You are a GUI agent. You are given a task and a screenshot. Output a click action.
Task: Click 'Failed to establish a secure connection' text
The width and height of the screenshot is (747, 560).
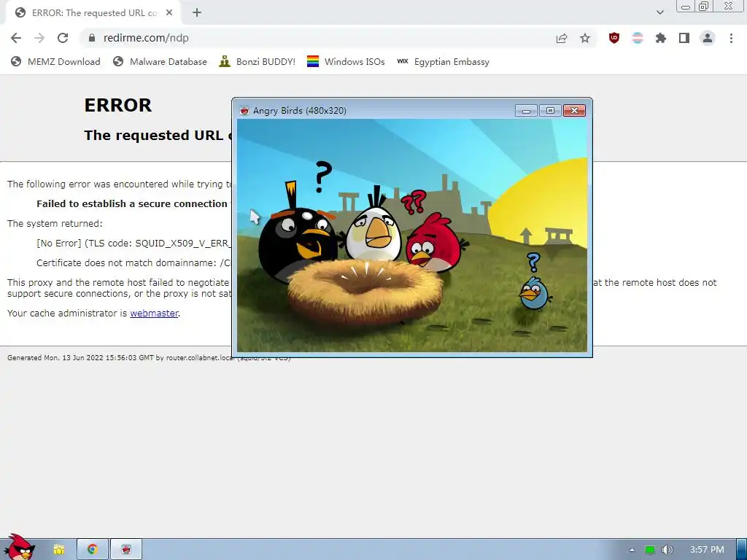click(x=132, y=204)
